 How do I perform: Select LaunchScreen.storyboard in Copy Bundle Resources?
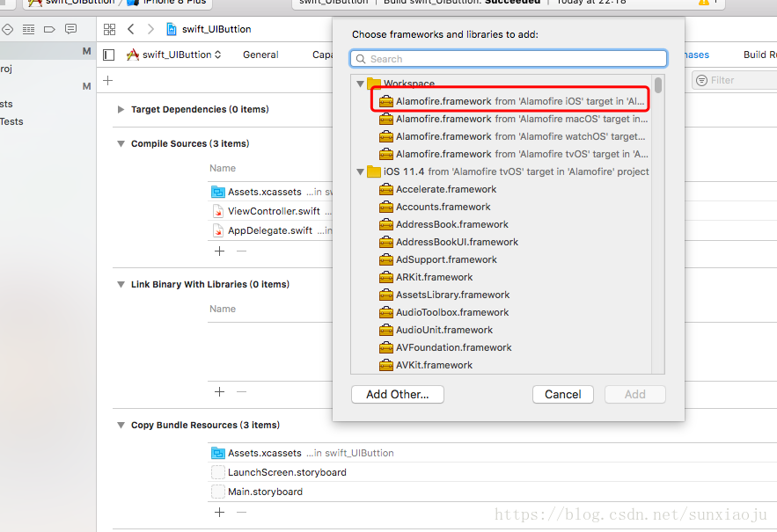[287, 472]
